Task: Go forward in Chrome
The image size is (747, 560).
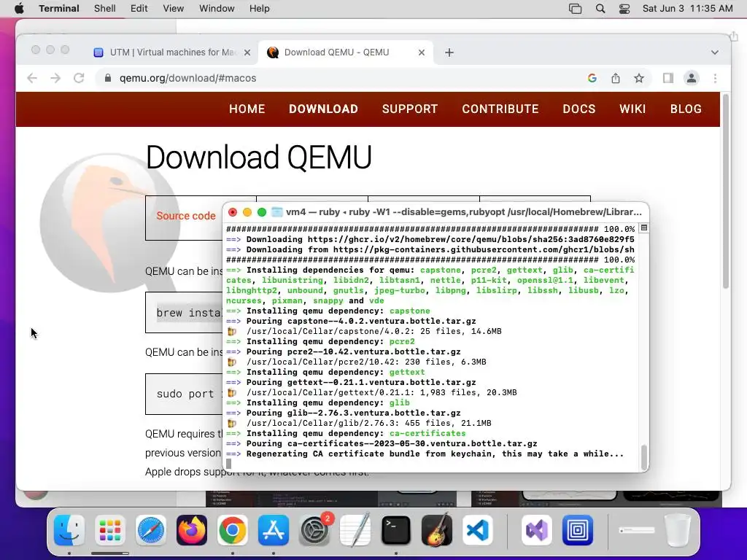Action: [55, 78]
